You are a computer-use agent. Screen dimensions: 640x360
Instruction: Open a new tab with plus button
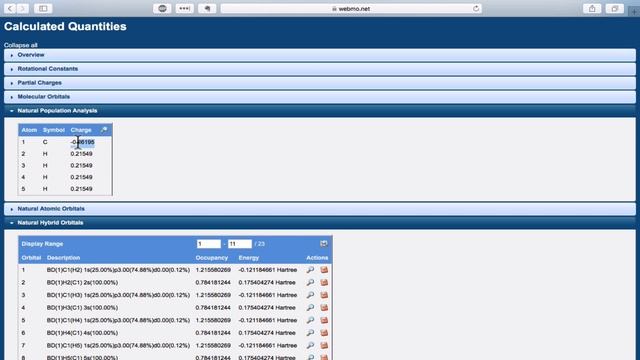634,11
